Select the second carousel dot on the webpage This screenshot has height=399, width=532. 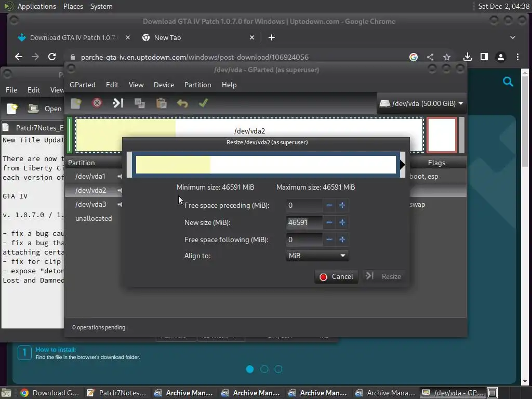tap(264, 369)
